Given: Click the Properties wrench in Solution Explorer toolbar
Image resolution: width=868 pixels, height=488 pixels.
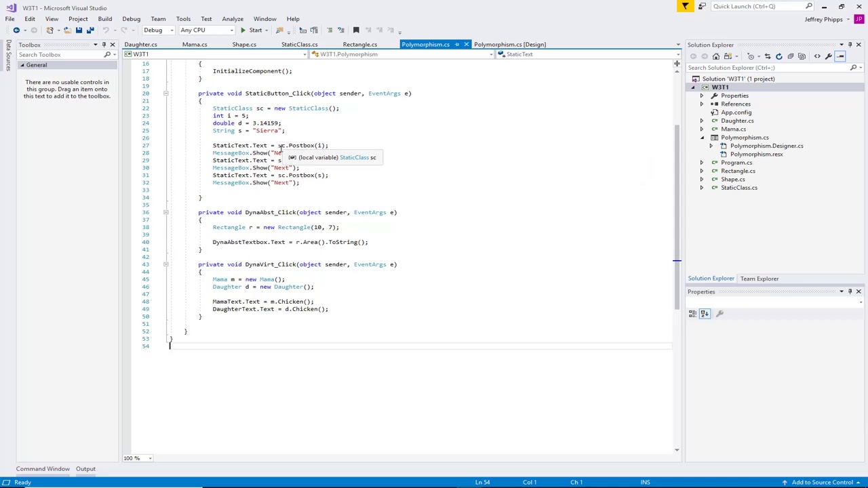Looking at the screenshot, I should point(829,56).
